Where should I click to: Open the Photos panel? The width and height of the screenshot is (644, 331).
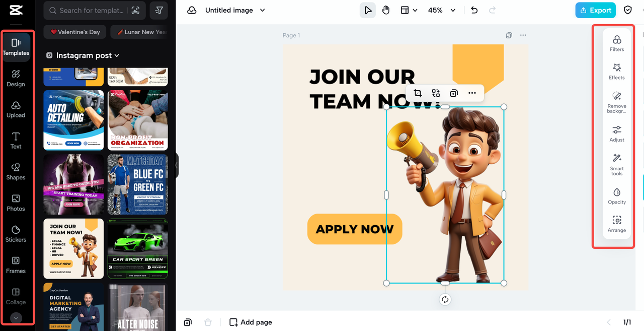point(16,203)
